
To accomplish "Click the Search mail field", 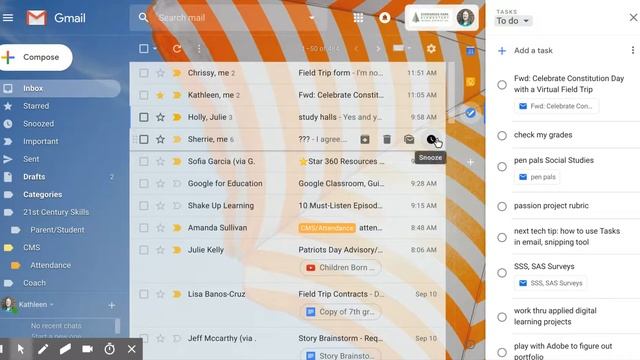I will point(229,18).
